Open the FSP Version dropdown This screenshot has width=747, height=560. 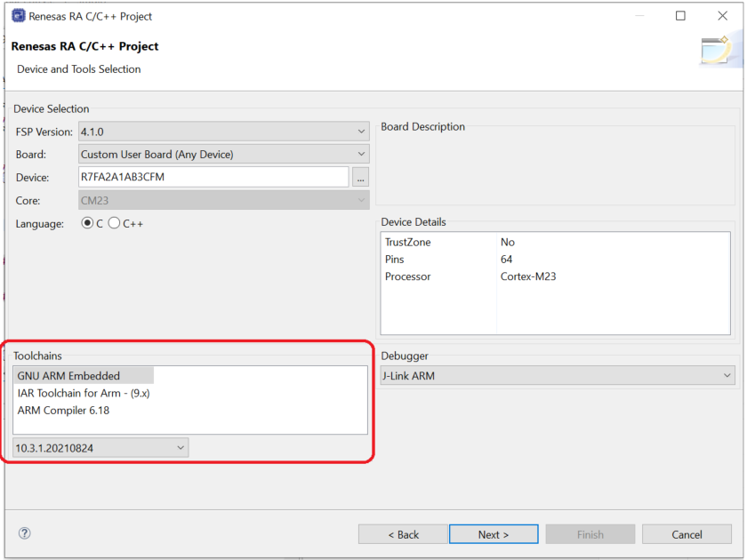click(x=224, y=132)
